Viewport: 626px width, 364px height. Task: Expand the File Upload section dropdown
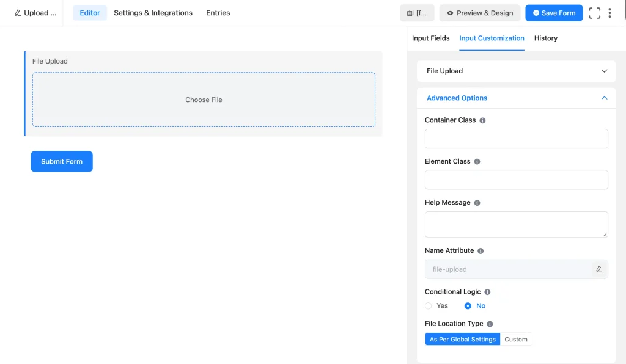[x=516, y=71]
